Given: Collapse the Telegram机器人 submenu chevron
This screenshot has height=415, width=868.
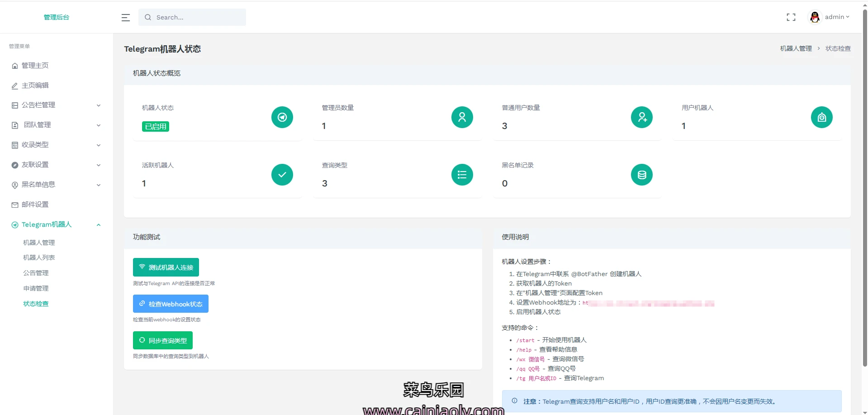Looking at the screenshot, I should [99, 225].
